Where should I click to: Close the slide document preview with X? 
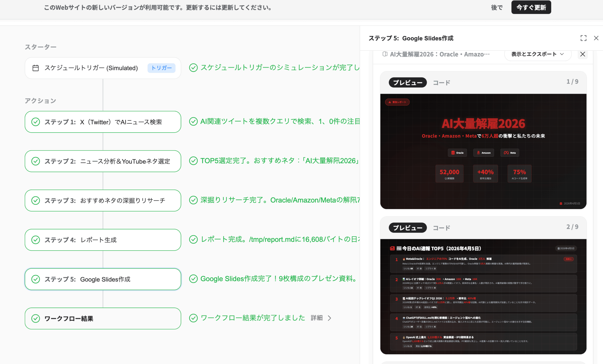click(x=583, y=54)
